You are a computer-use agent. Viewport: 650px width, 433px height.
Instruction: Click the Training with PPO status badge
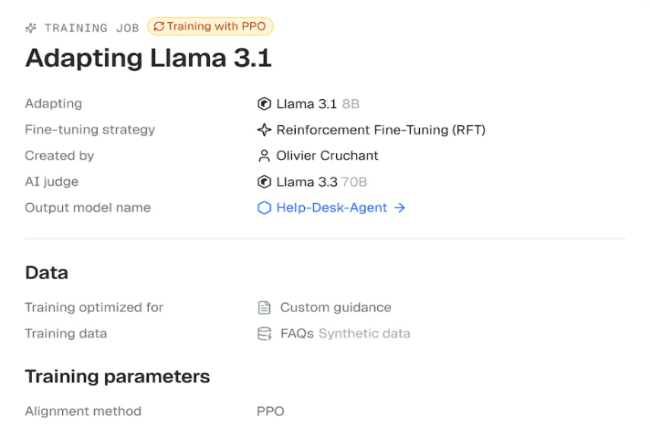pos(210,27)
